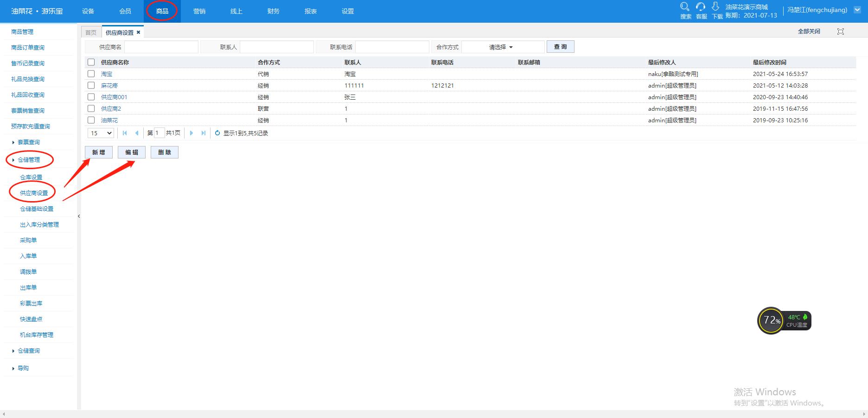Go to last page icon
Image resolution: width=868 pixels, height=418 pixels.
(204, 133)
